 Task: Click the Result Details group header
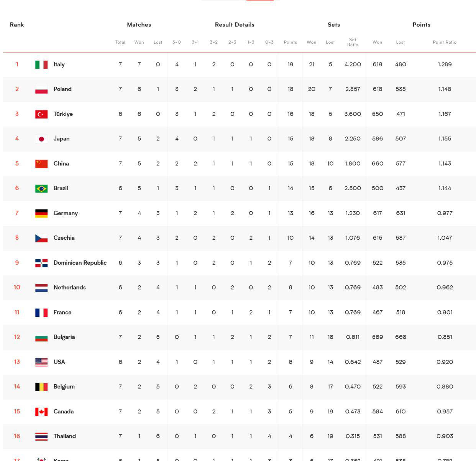point(235,25)
